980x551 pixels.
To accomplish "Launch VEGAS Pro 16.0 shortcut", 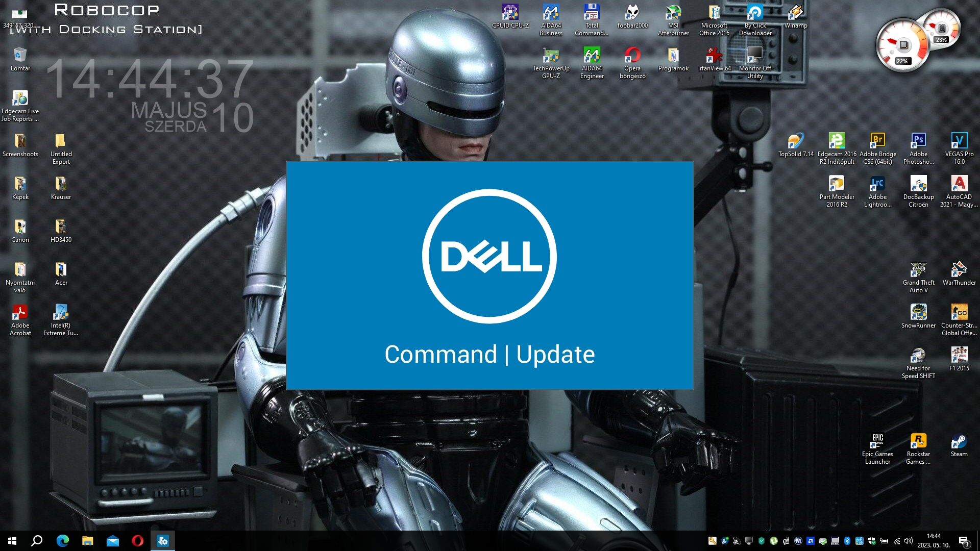I will (x=959, y=149).
